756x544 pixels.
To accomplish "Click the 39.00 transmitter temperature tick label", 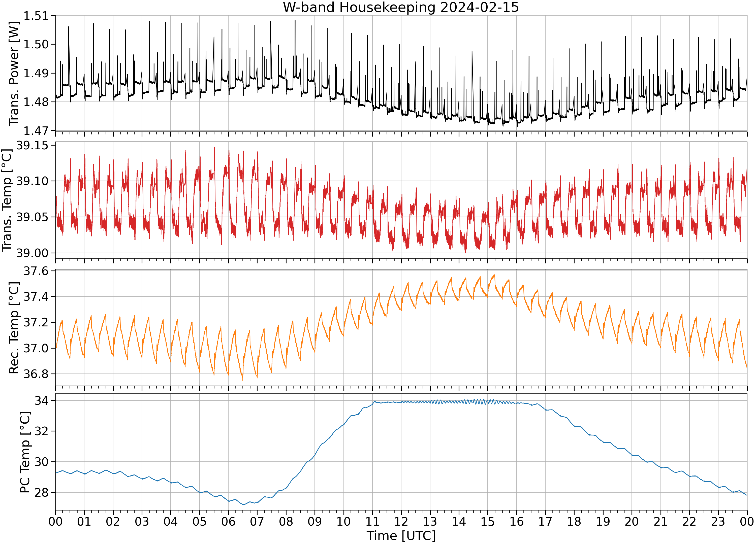I will click(32, 253).
